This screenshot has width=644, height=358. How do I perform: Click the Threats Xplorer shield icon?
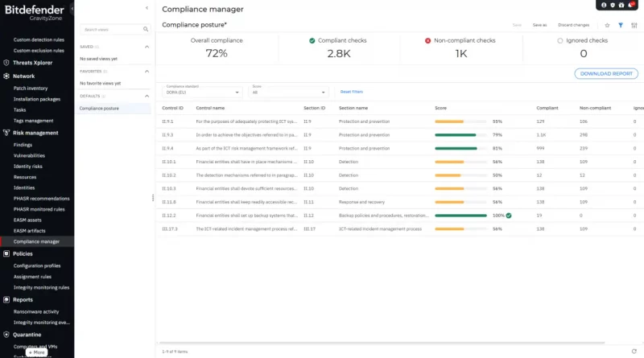(x=6, y=61)
